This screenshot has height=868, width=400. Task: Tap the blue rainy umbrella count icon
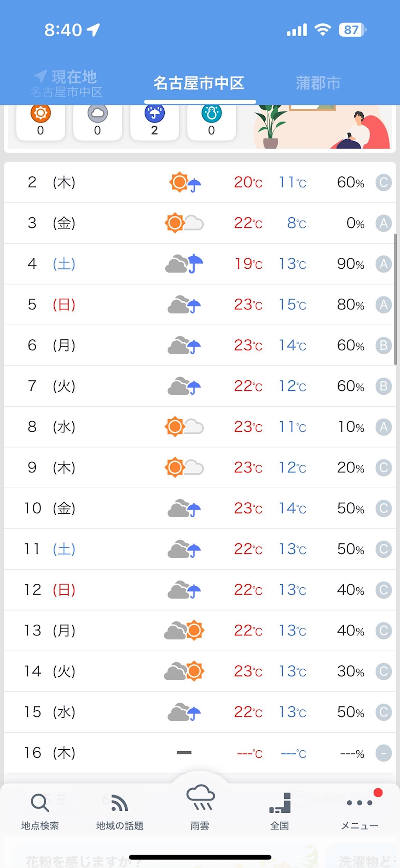click(154, 113)
